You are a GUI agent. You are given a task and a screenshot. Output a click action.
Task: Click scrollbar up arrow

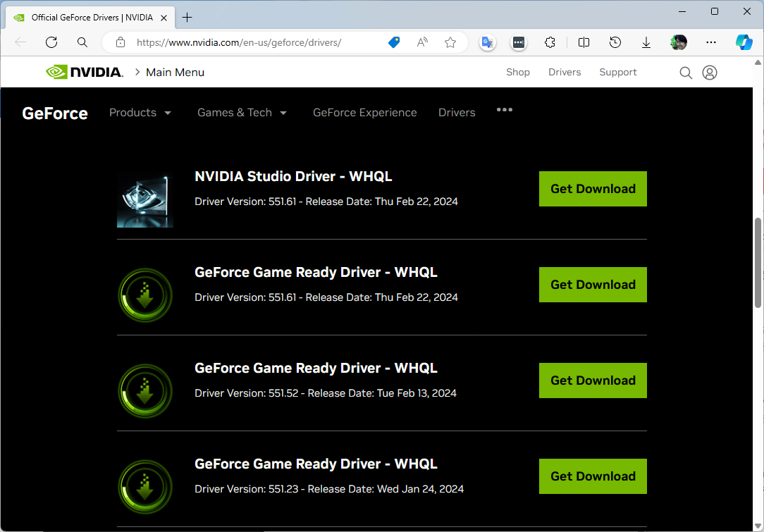click(758, 62)
